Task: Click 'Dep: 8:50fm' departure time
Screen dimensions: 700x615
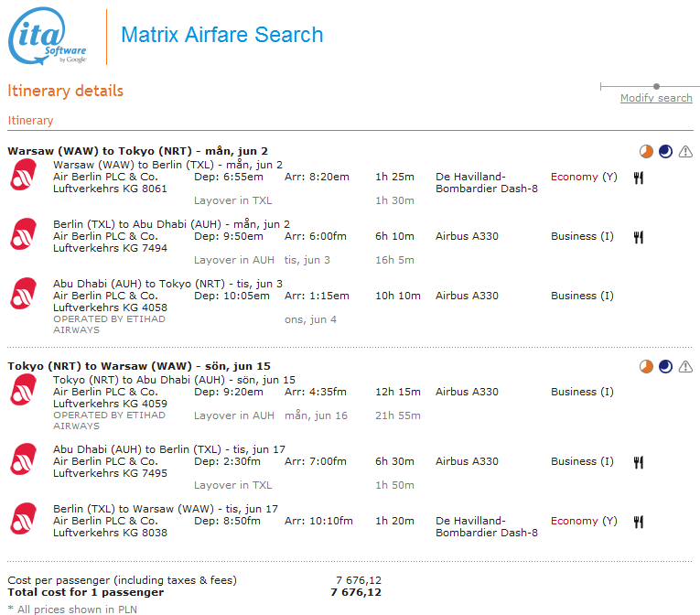Action: [x=227, y=521]
